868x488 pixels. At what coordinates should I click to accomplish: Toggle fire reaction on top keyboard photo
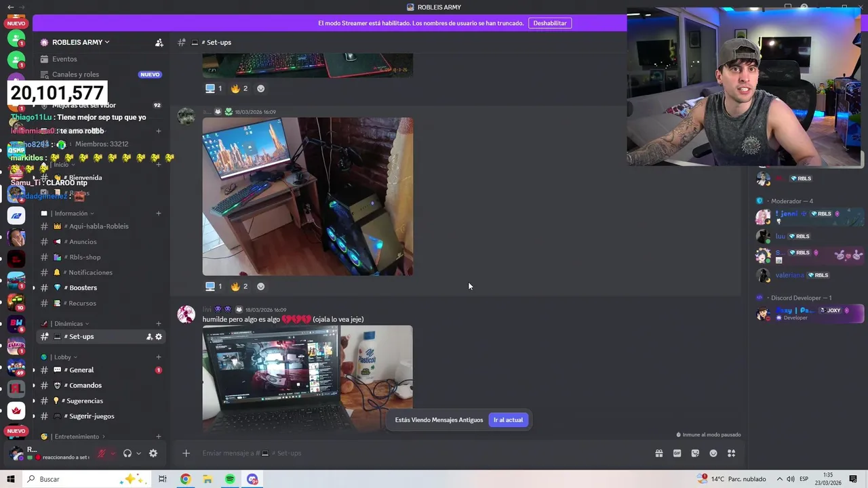[239, 88]
